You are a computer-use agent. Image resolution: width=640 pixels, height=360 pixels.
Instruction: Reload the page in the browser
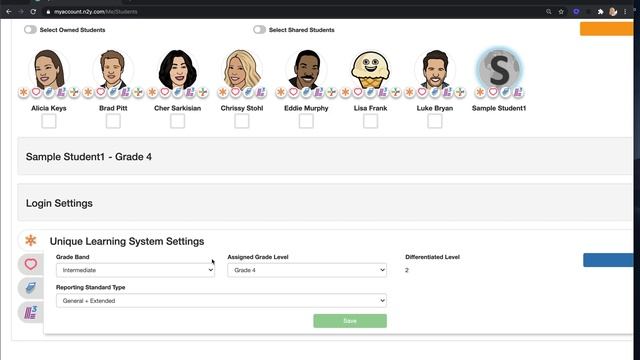33,12
